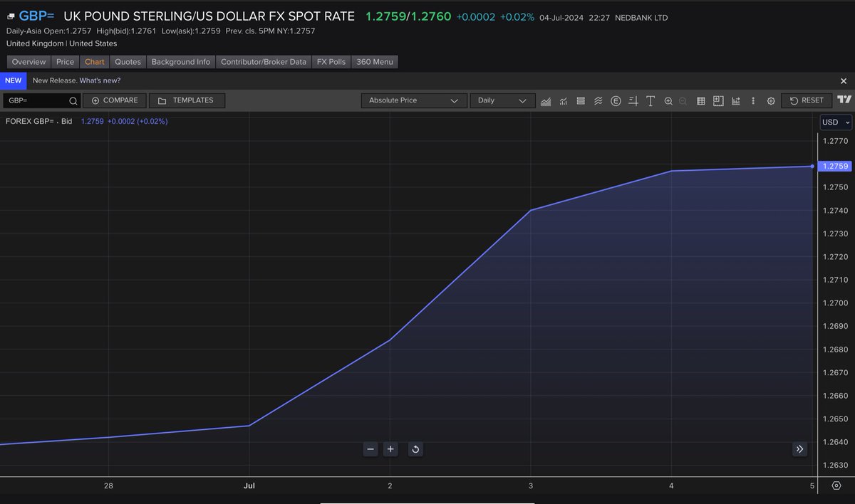855x504 pixels.
Task: Click the search magnifier in symbol box
Action: pos(73,101)
